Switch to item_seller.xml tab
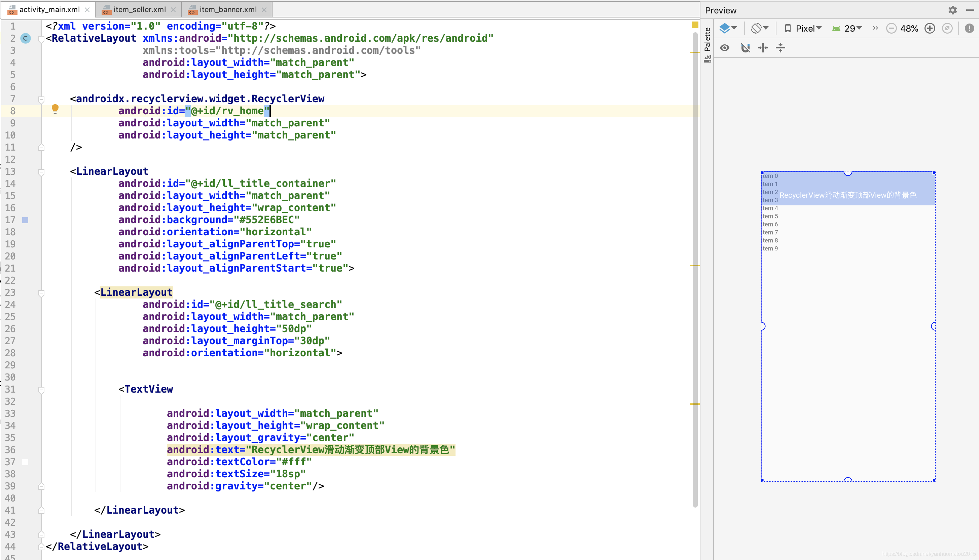The height and width of the screenshot is (560, 979). click(x=139, y=10)
